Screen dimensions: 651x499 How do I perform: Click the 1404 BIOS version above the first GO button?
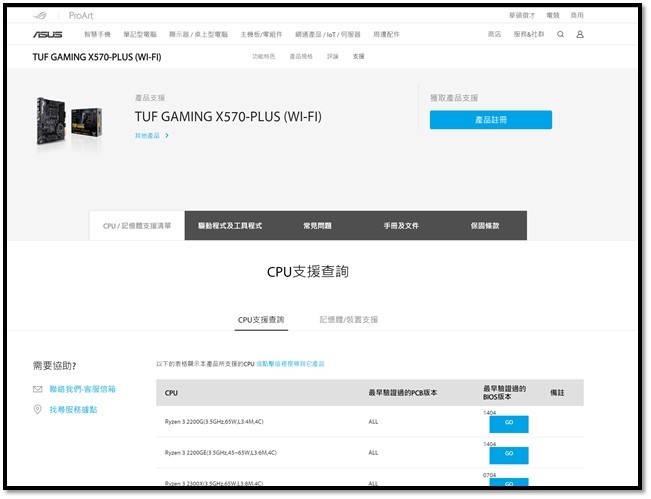coord(489,413)
